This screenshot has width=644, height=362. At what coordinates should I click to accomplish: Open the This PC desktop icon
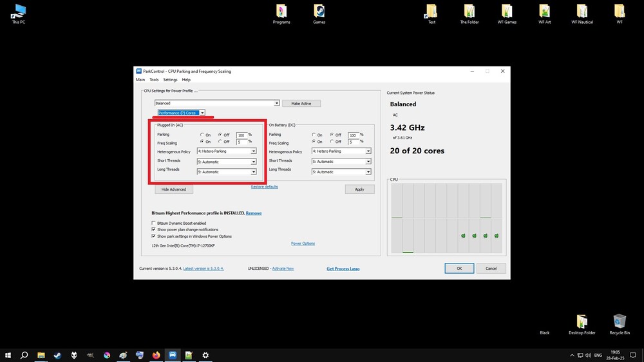(x=18, y=14)
